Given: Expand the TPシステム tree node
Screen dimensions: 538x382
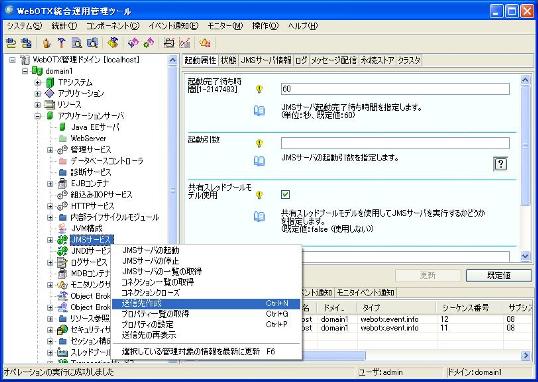Looking at the screenshot, I should pyautogui.click(x=38, y=82).
